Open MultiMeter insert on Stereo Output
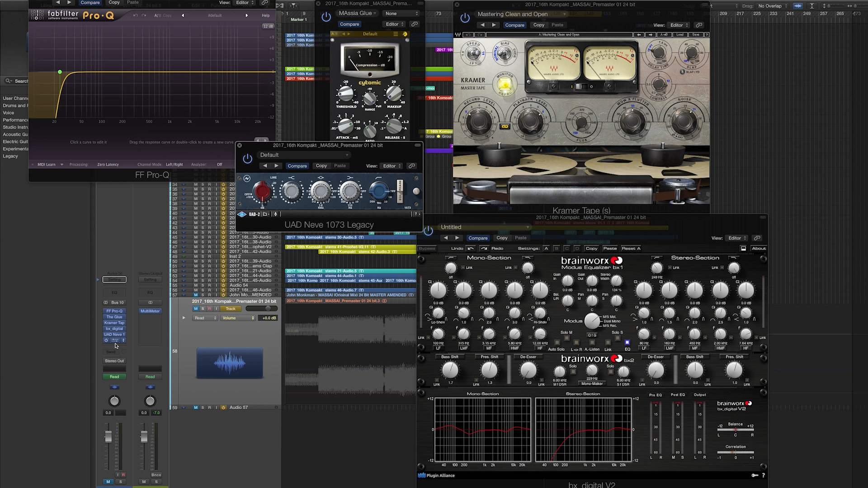868x488 pixels. pyautogui.click(x=150, y=311)
